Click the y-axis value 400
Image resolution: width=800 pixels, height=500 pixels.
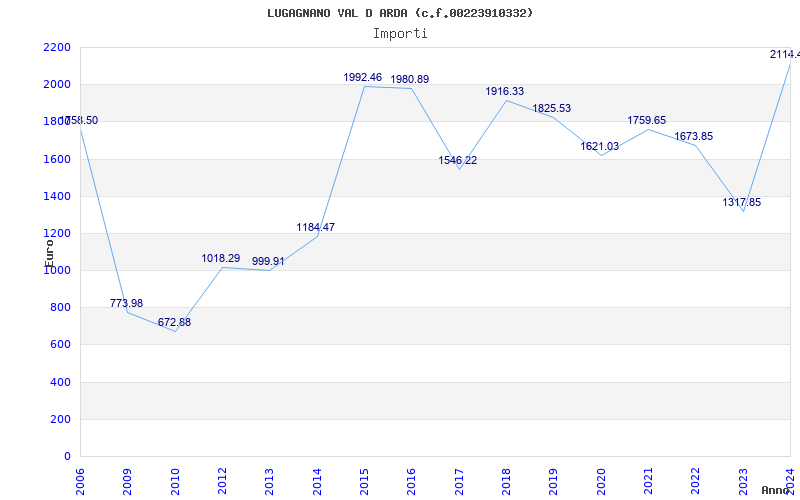[60, 382]
